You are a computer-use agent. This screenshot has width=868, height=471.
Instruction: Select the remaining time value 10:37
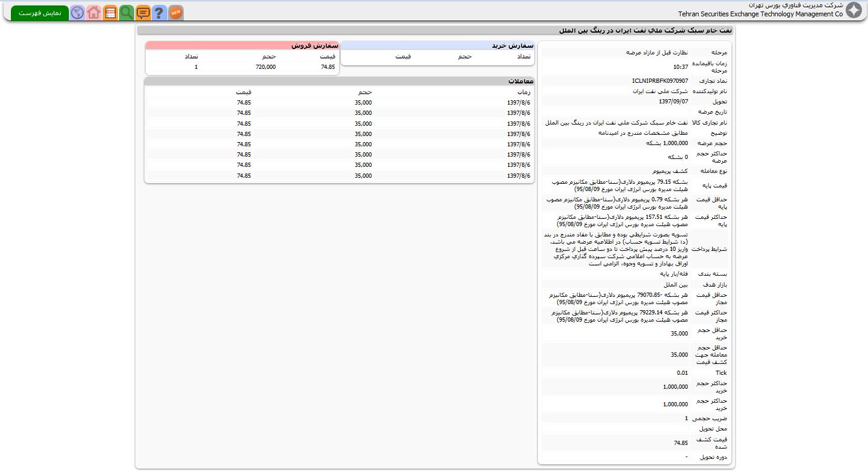(x=681, y=67)
